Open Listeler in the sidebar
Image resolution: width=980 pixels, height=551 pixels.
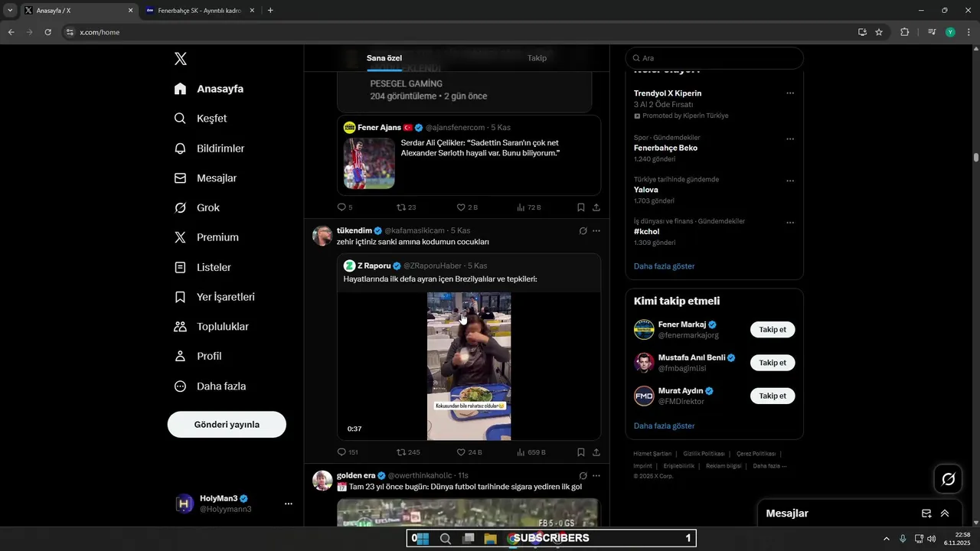point(202,267)
